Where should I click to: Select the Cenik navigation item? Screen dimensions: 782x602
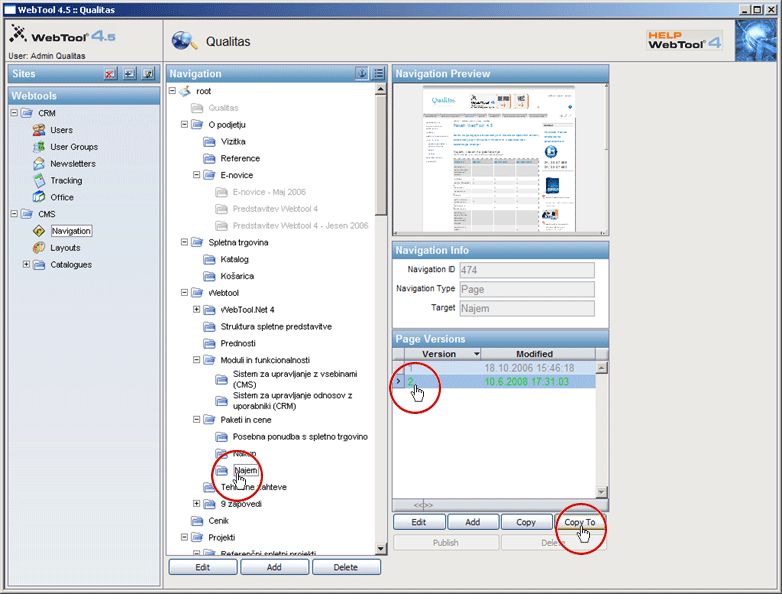click(220, 521)
